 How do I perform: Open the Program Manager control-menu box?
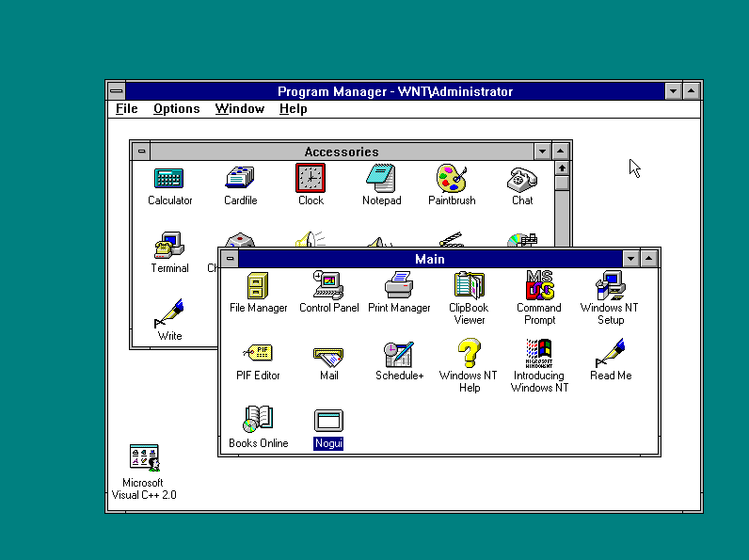click(116, 91)
